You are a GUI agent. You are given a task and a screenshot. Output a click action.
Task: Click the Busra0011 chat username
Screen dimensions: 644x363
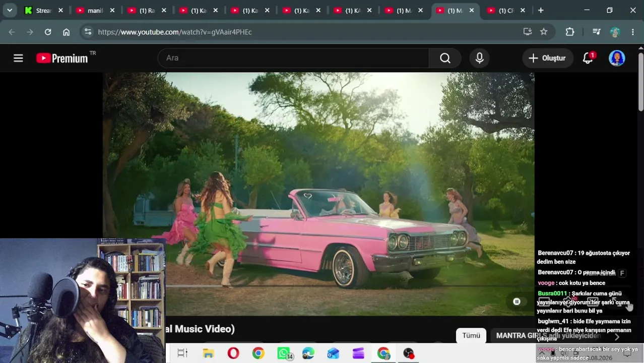[x=552, y=293]
